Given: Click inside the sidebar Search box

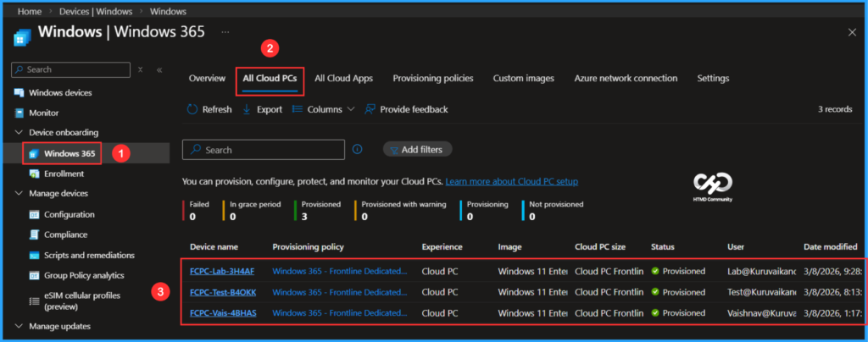Looking at the screenshot, I should coord(71,69).
